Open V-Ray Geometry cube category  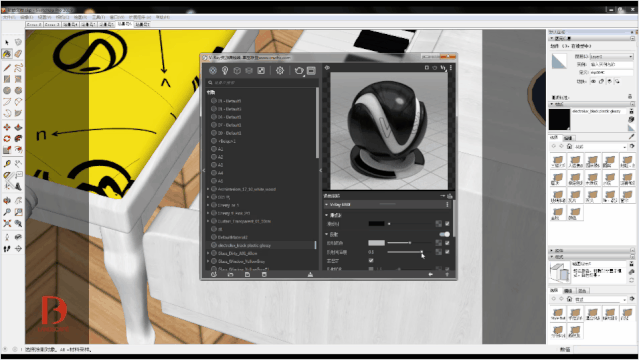(x=237, y=71)
